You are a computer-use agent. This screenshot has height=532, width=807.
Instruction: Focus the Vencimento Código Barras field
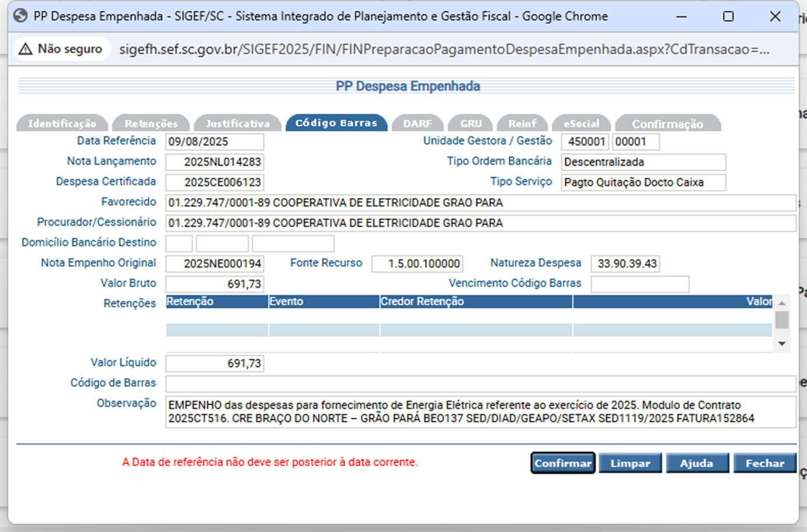click(x=640, y=284)
